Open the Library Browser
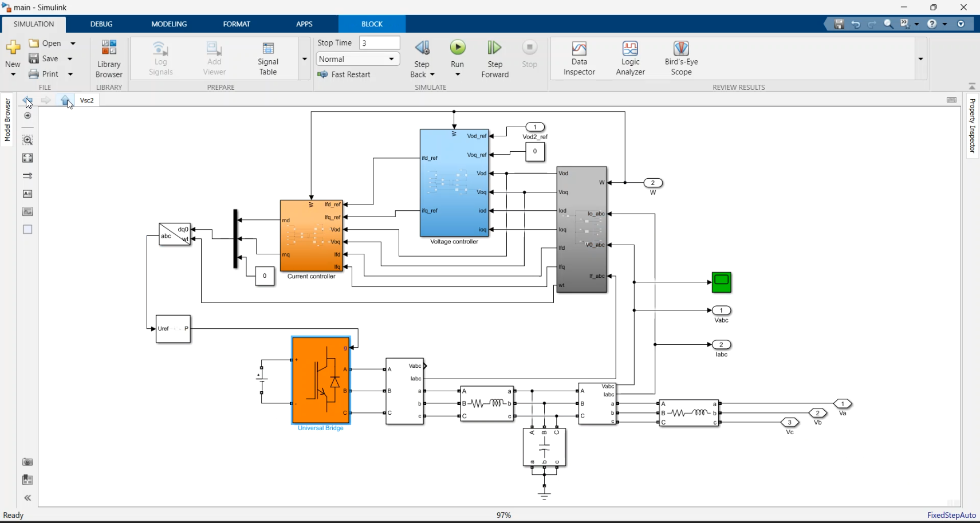Screen dimensions: 980x523 [109, 58]
